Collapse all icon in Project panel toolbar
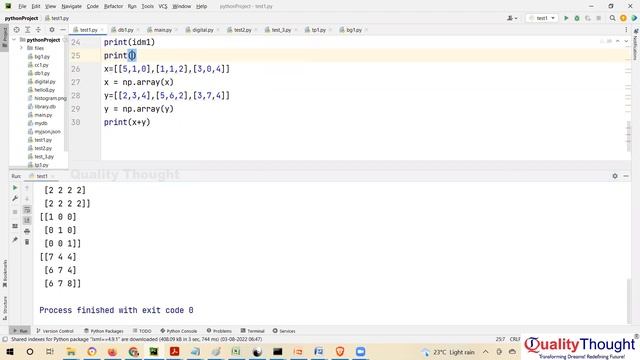 [x=38, y=30]
